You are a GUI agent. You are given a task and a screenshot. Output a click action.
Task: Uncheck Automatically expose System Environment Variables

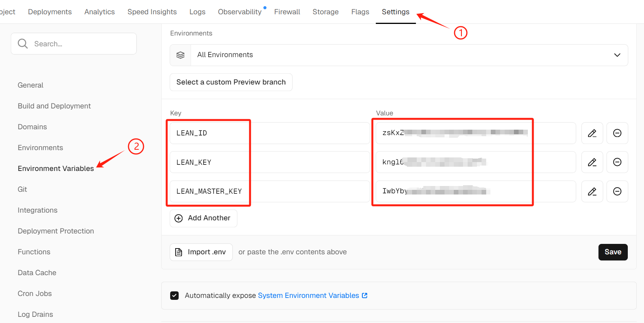[x=174, y=296]
